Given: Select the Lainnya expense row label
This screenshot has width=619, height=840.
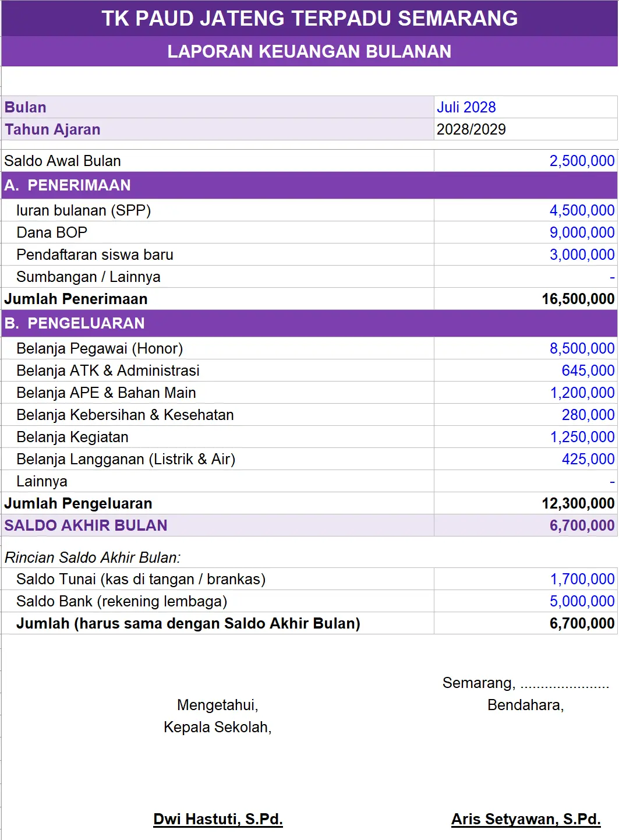Looking at the screenshot, I should pos(42,481).
